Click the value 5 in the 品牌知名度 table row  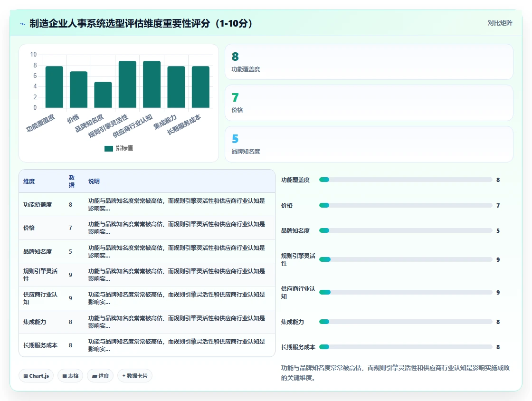(x=70, y=252)
